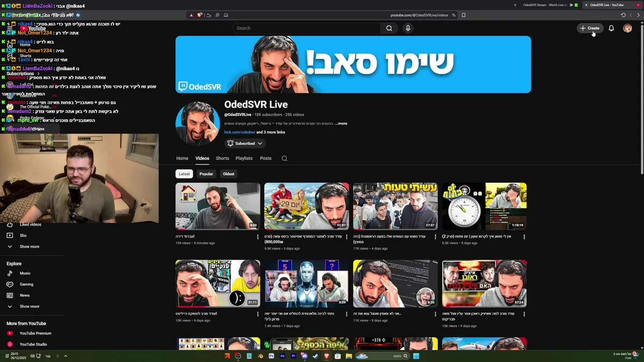
Task: Open File Explorer from the taskbar
Action: 349,356
